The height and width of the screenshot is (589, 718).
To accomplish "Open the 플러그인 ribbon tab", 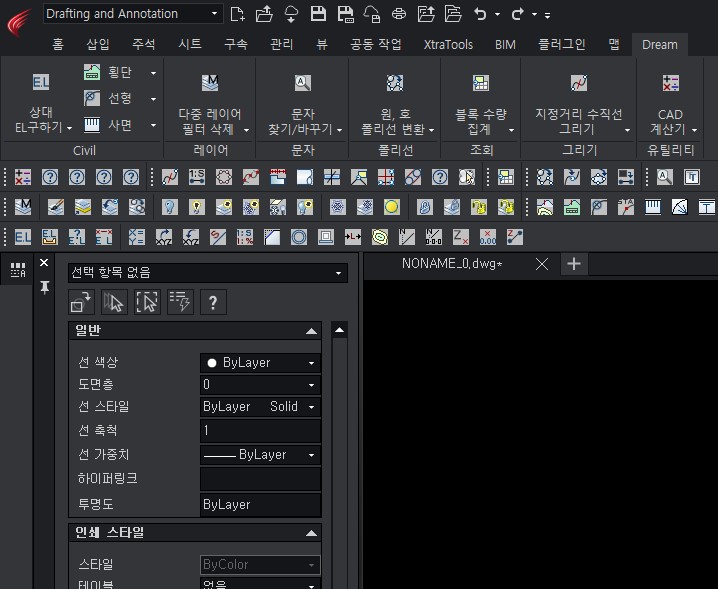I will click(562, 44).
